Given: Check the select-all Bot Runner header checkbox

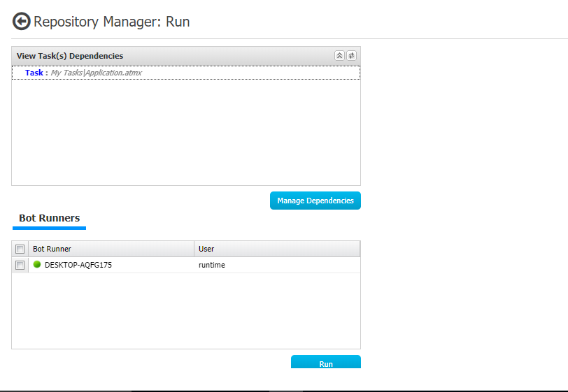Looking at the screenshot, I should (20, 249).
